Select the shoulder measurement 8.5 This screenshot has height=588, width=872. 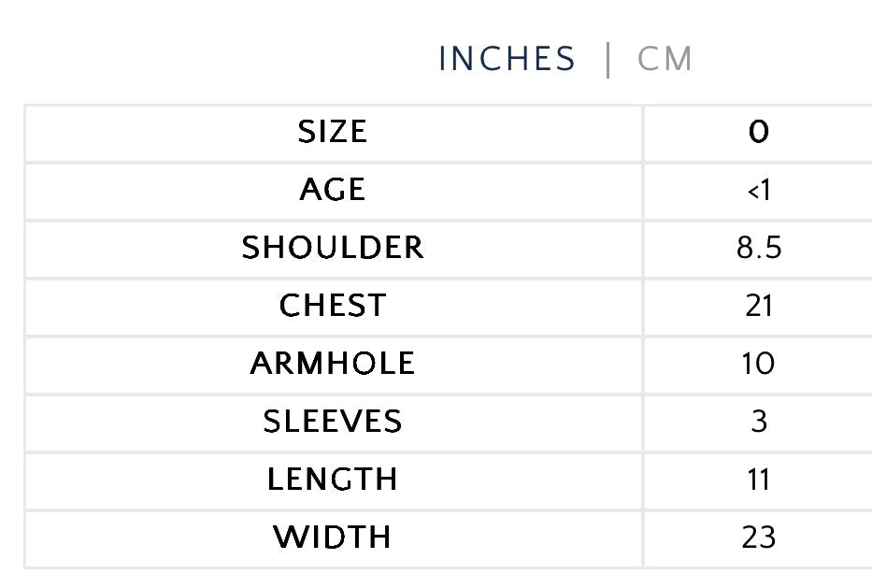(x=758, y=248)
